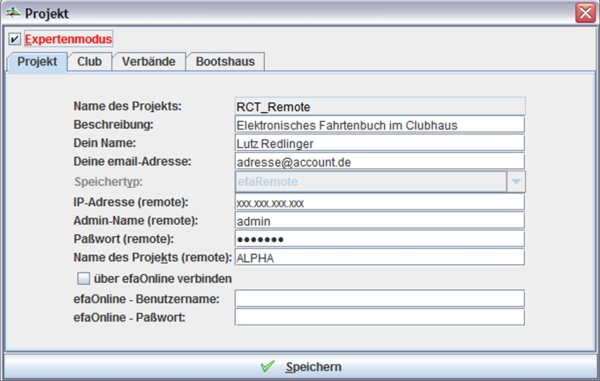
Task: Click the 'efaOnline - Paßwort:' label
Action: [x=129, y=317]
